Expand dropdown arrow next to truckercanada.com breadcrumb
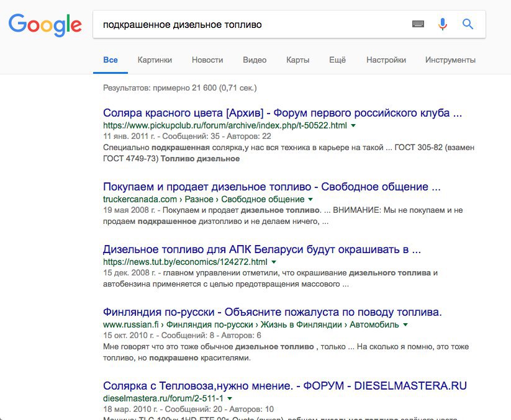Image resolution: width=511 pixels, height=420 pixels. [310, 199]
